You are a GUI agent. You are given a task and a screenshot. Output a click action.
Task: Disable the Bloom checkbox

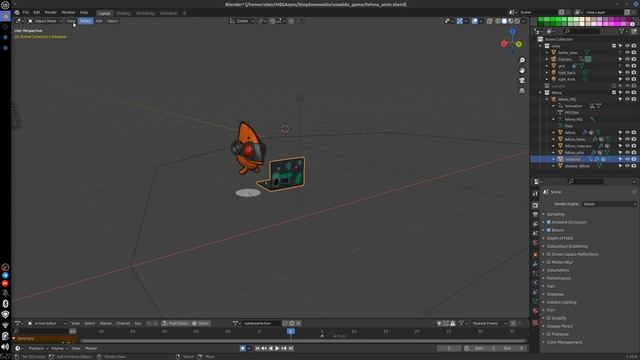coord(549,230)
